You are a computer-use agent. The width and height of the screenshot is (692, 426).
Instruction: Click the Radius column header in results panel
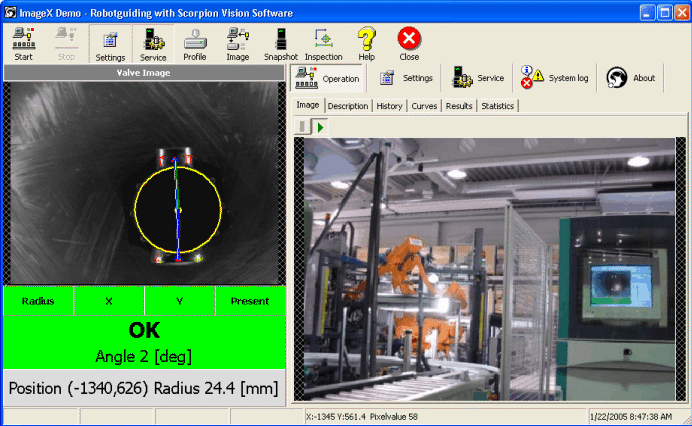coord(38,300)
